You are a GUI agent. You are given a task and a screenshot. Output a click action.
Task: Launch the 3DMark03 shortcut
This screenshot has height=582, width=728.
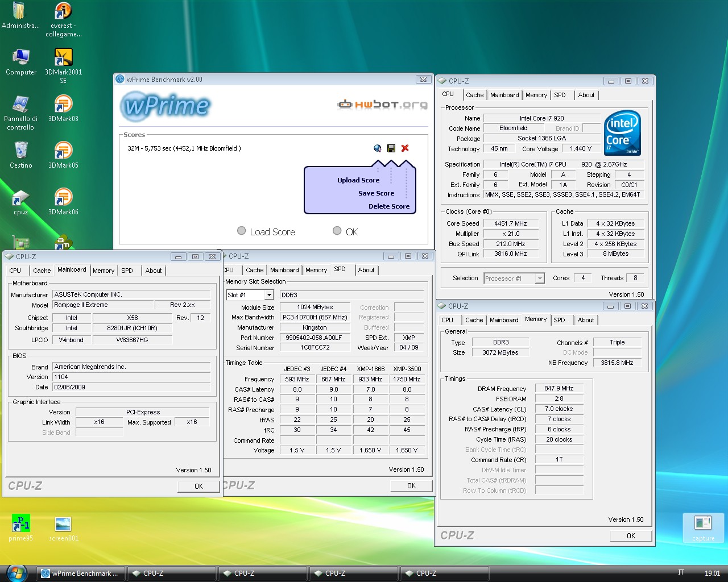63,109
